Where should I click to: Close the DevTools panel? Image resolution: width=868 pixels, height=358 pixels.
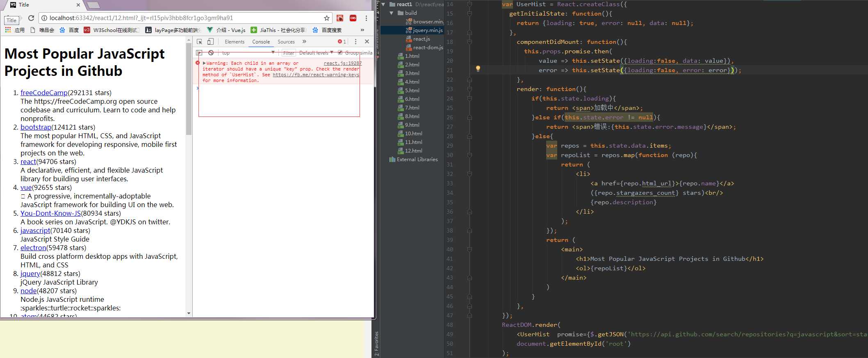click(367, 41)
